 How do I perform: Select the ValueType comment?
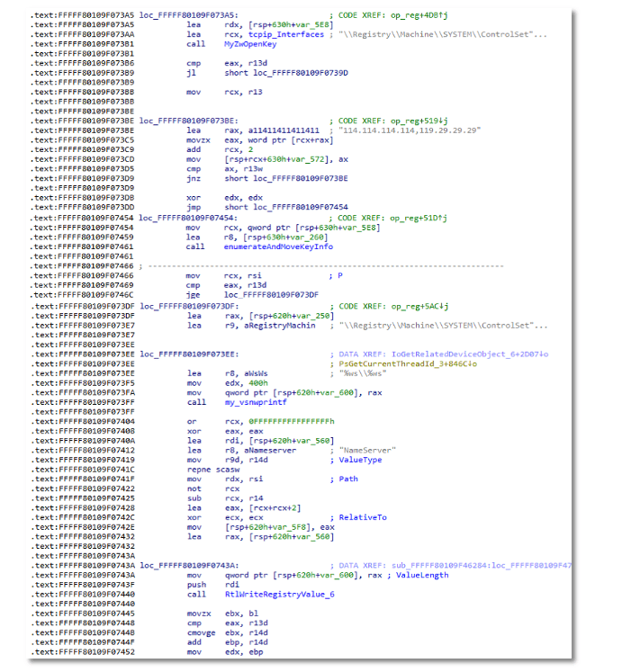pyautogui.click(x=360, y=460)
